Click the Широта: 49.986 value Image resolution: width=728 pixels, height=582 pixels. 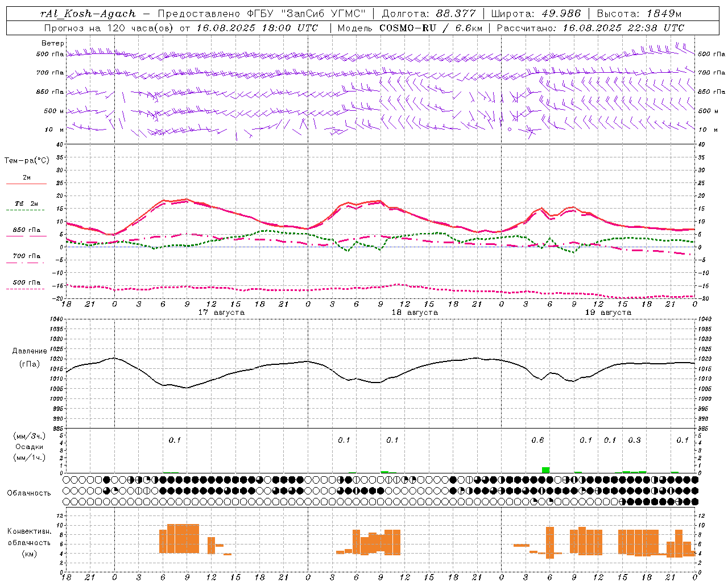(x=536, y=14)
